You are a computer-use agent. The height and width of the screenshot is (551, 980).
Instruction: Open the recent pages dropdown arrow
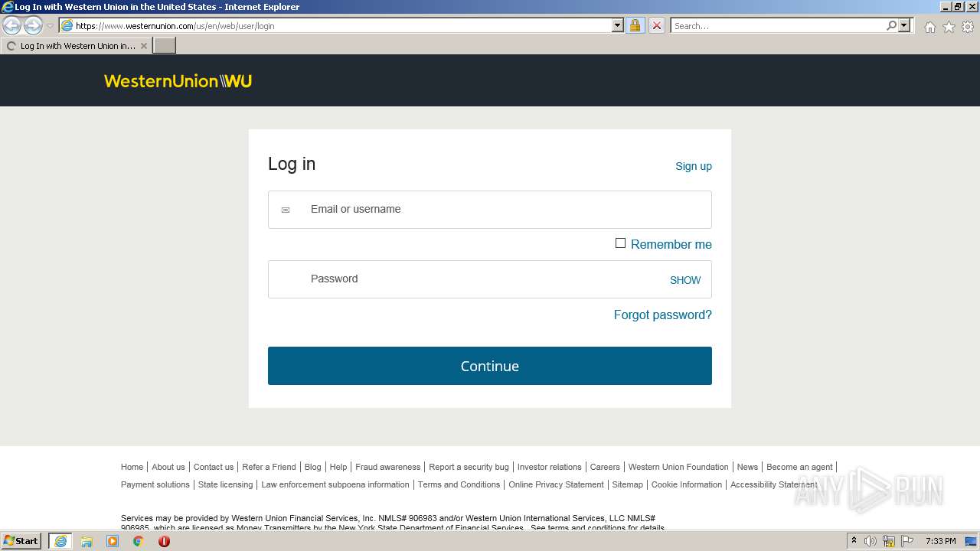pos(51,26)
